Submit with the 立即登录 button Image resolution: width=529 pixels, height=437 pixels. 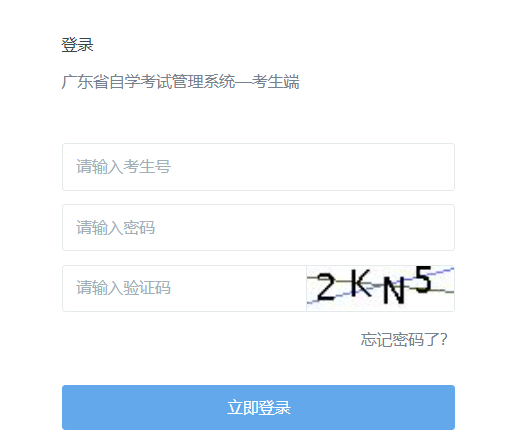point(258,407)
